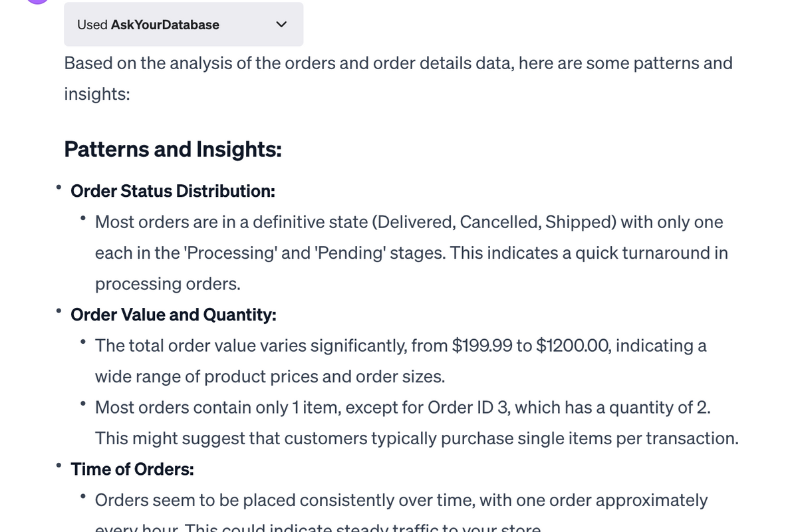Click the bullet beside Order Status Distribution
This screenshot has width=798, height=532.
(59, 187)
